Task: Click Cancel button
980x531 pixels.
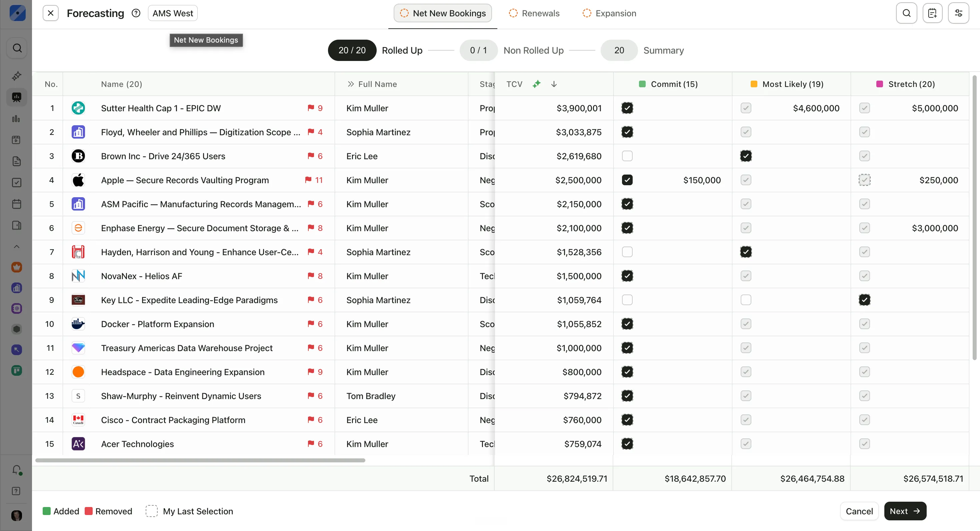Action: [x=859, y=511]
